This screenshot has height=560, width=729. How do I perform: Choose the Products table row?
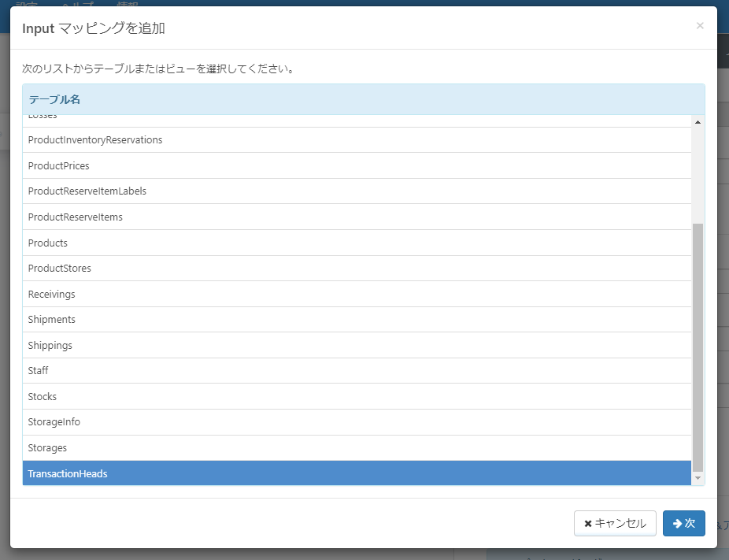coord(357,243)
